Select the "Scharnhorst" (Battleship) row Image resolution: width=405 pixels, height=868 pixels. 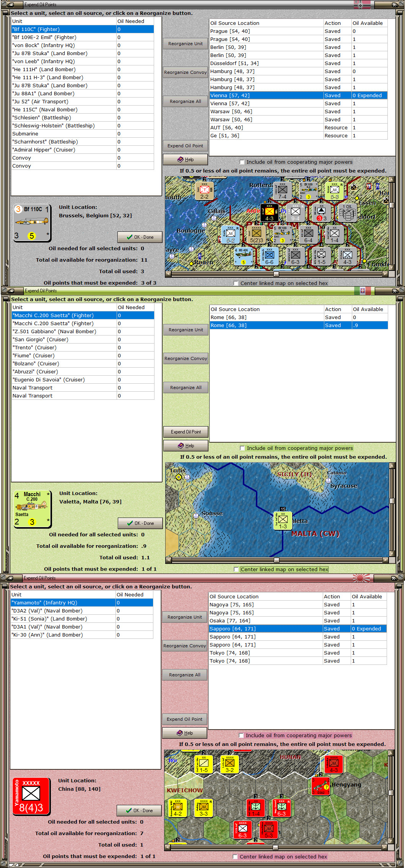click(x=83, y=142)
